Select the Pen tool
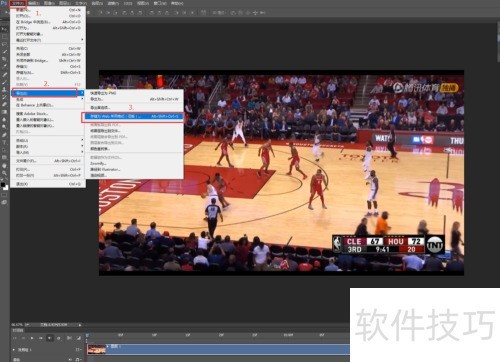The image size is (500, 362). 4,134
